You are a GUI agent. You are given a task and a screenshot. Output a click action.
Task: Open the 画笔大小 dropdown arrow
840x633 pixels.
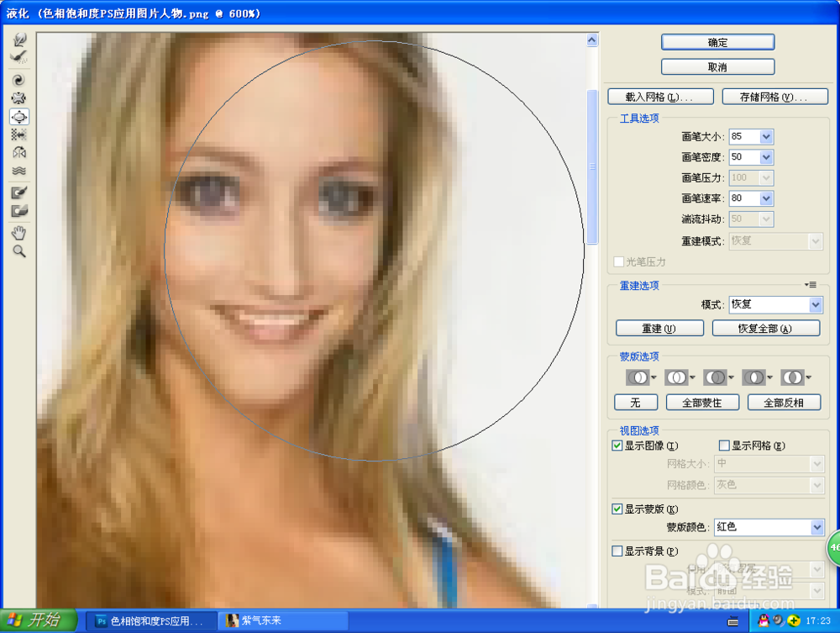tap(766, 137)
